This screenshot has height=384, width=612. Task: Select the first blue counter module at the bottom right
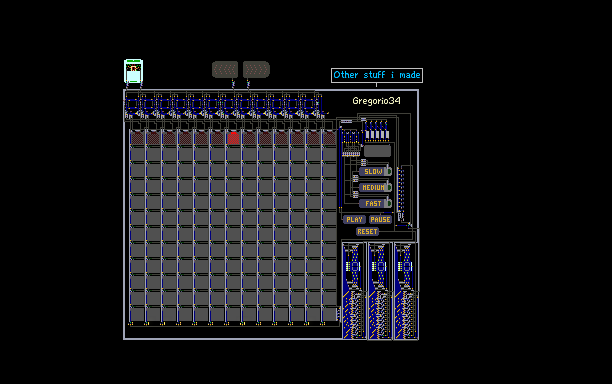point(354,290)
